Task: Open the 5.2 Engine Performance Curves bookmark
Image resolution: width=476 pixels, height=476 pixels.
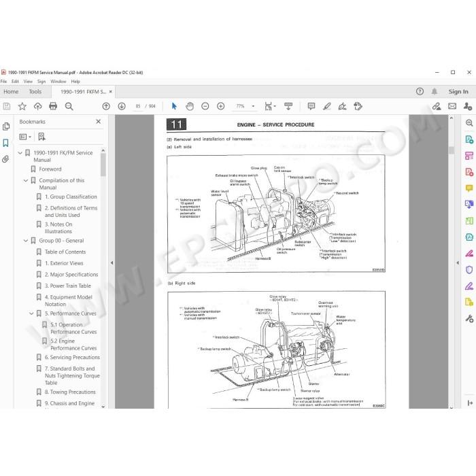Action: (x=73, y=345)
